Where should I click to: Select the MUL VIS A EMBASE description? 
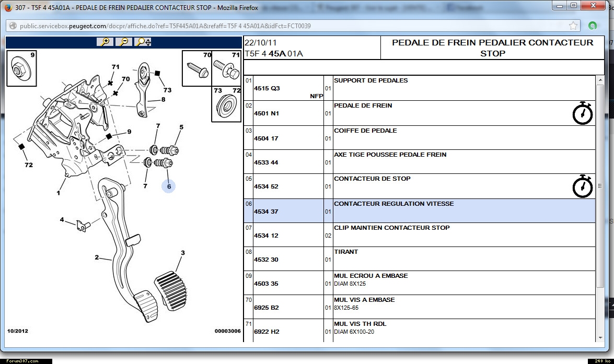click(364, 300)
